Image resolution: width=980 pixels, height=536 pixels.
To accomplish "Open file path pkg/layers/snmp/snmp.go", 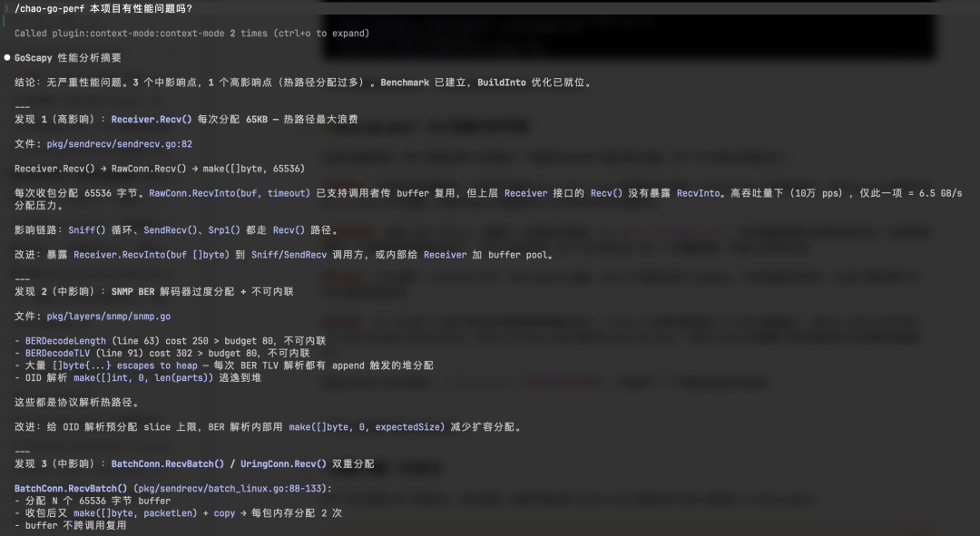I will click(x=109, y=317).
